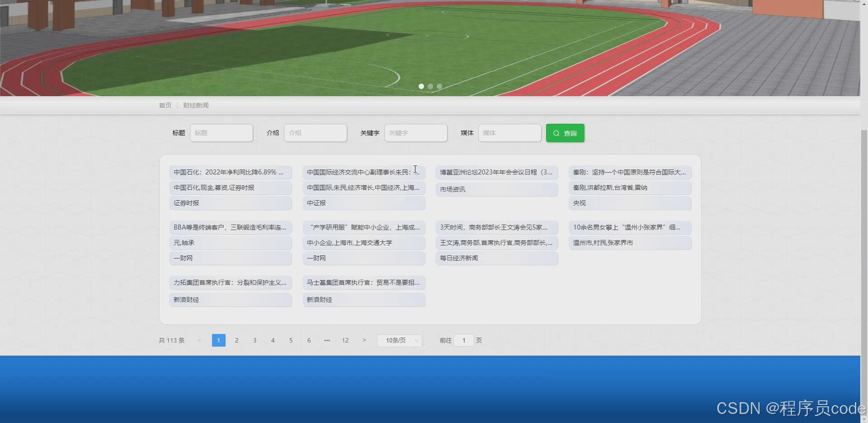Click the breadcrumb separator icon next to 首页
Image resolution: width=868 pixels, height=423 pixels.
pyautogui.click(x=177, y=105)
